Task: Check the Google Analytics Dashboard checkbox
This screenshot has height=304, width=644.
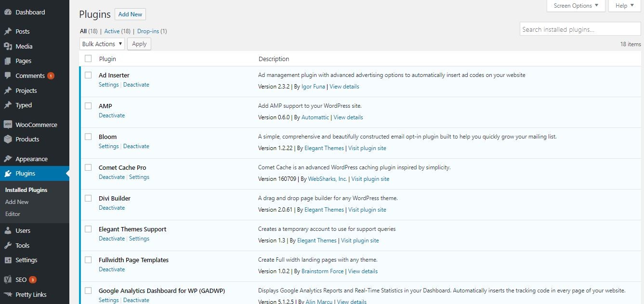Action: click(x=88, y=291)
